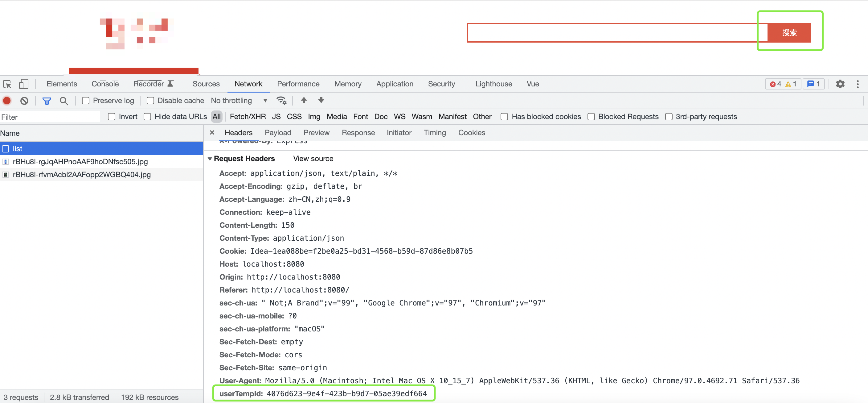
Task: Open network conditions wifi icon
Action: [281, 101]
